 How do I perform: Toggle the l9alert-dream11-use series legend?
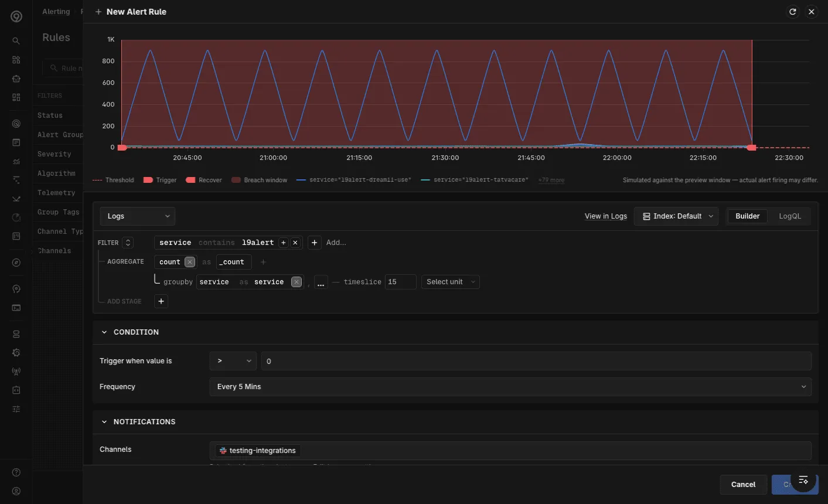[x=354, y=180]
